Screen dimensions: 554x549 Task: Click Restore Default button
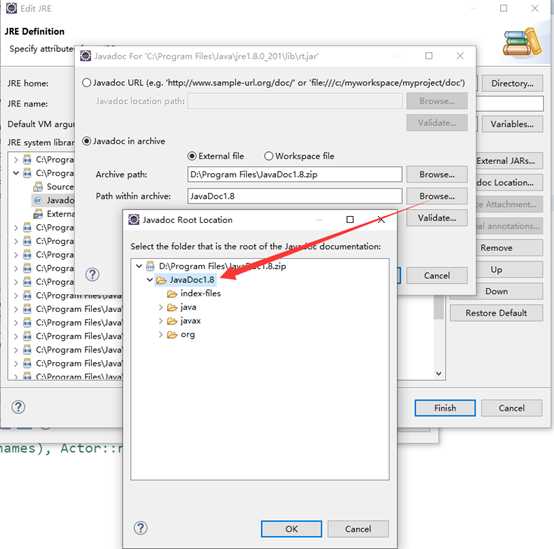[x=496, y=313]
